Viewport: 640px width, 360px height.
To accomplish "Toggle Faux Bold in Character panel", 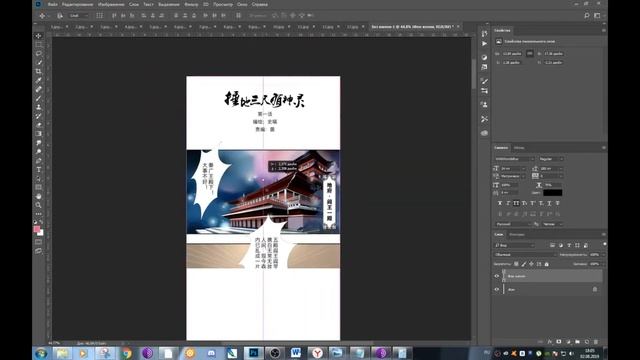I will pyautogui.click(x=500, y=203).
